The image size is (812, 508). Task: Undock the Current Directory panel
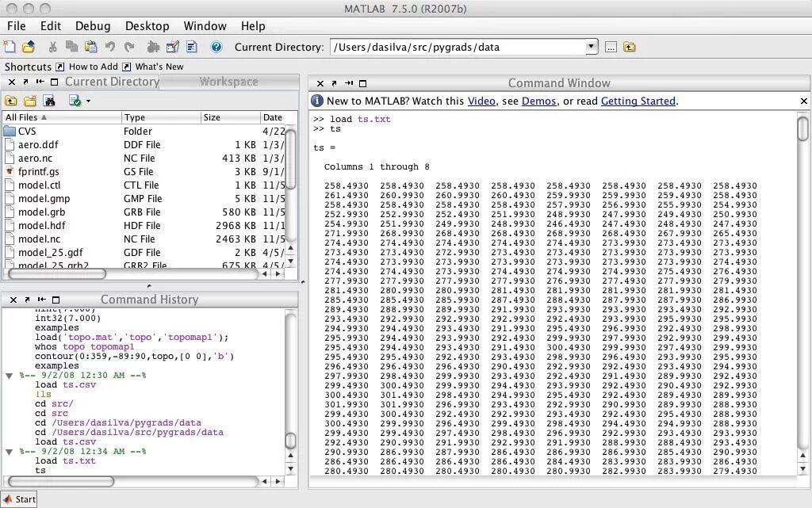click(26, 82)
